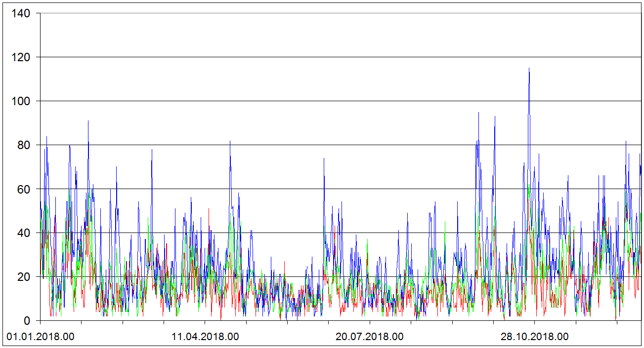Click the y-axis label 100
Image resolution: width=644 pixels, height=348 pixels.
point(20,101)
